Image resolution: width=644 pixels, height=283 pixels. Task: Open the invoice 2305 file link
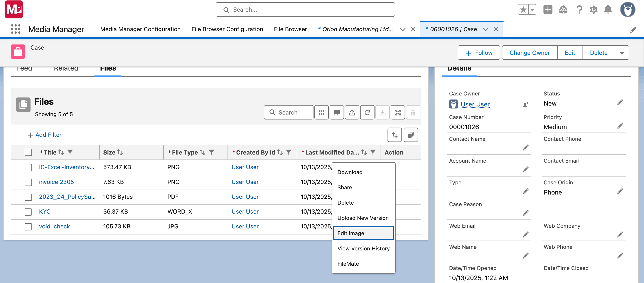coord(56,182)
